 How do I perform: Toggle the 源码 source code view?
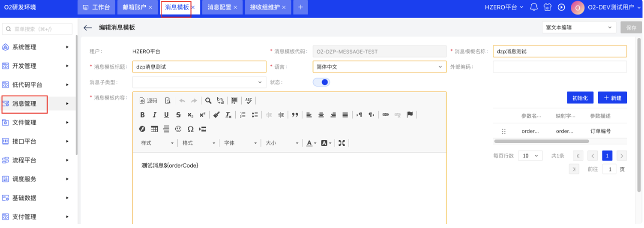(x=148, y=100)
